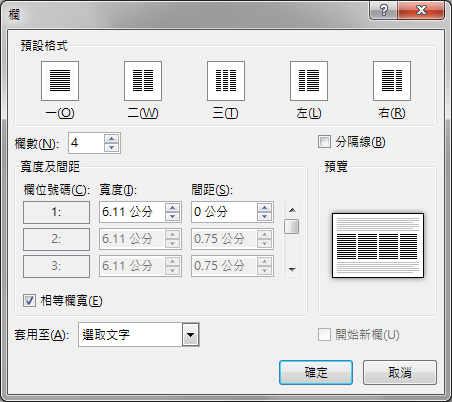This screenshot has height=402, width=452.
Task: Confirm with the 確定 button
Action: (x=316, y=372)
